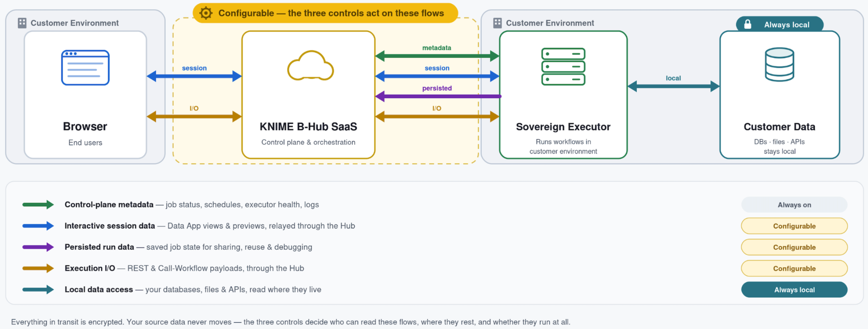Click the cloud icon in KNIME B-Hub SaaS
Image resolution: width=868 pixels, height=329 pixels.
point(310,65)
